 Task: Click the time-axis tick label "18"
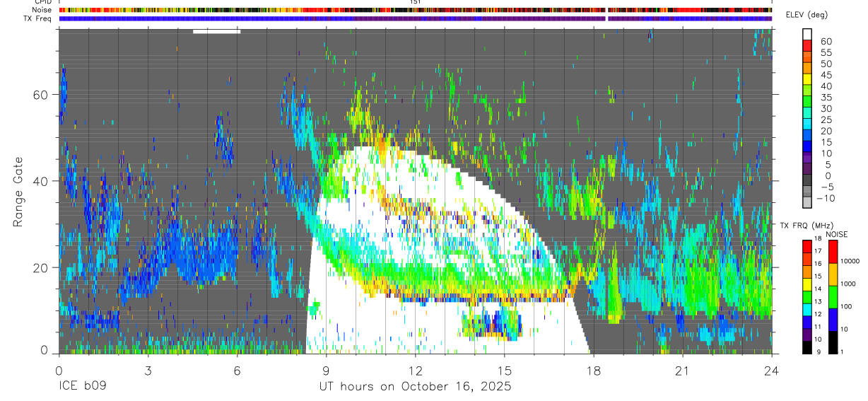coord(594,371)
